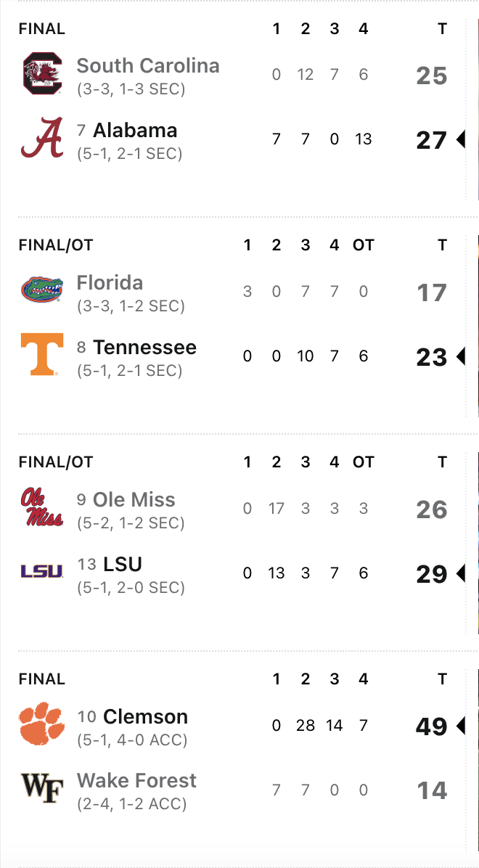Viewport: 479px width, 868px height.
Task: Click the South Carolina Gamecocks logo
Action: coord(42,75)
